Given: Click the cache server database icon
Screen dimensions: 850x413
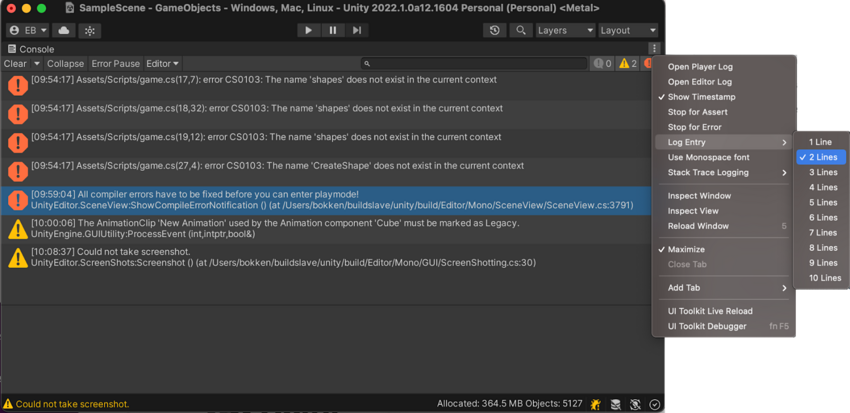Looking at the screenshot, I should pos(616,404).
